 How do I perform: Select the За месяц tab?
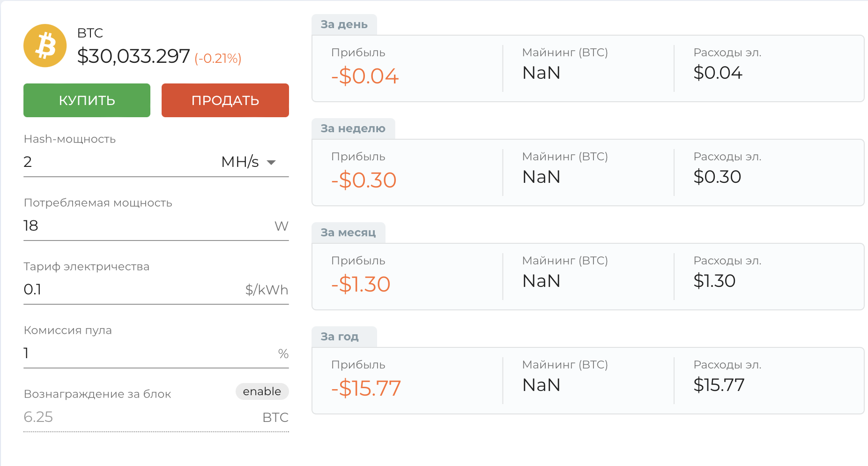(348, 233)
